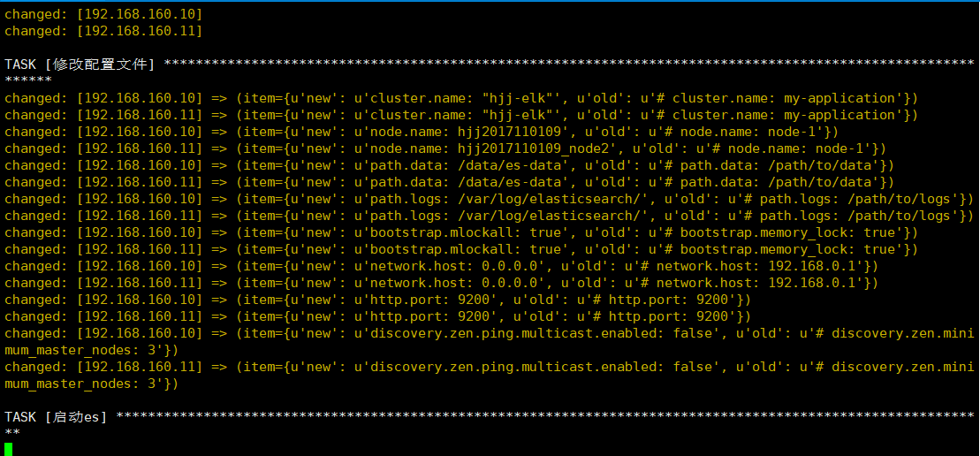
Task: Click the cluster.name "hjj-elk" line for 192.168.160.11
Action: pyautogui.click(x=461, y=115)
